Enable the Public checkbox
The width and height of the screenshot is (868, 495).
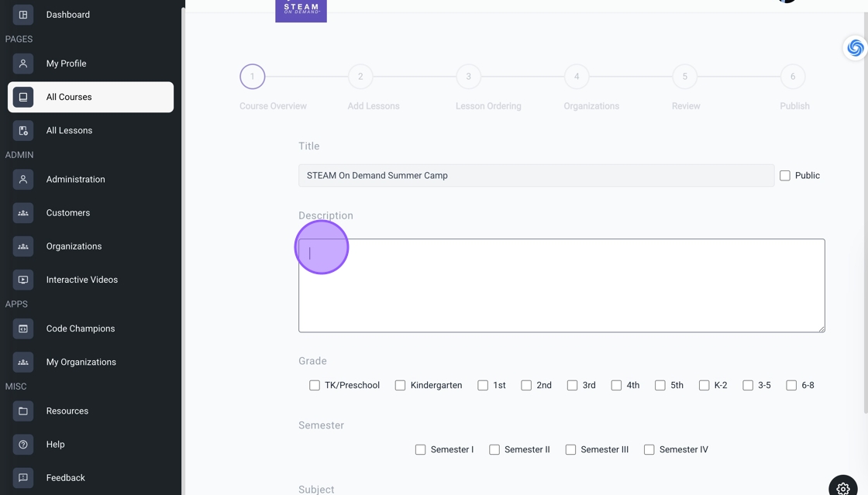coord(785,176)
